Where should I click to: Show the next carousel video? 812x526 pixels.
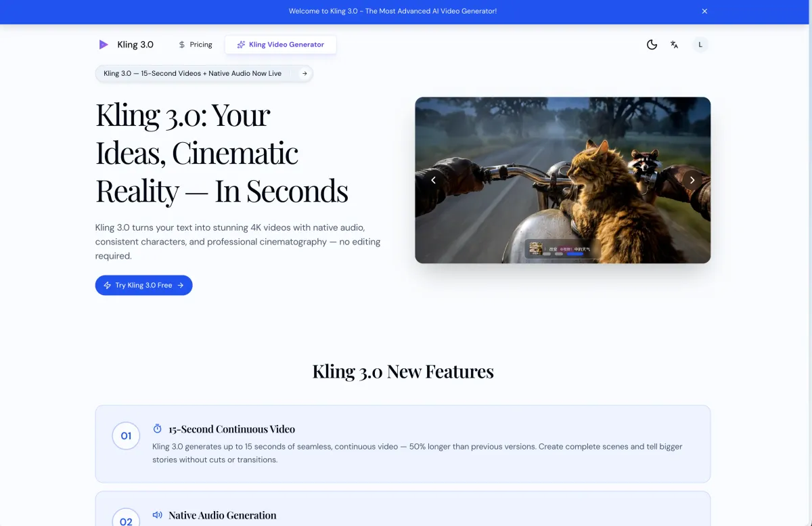coord(692,180)
